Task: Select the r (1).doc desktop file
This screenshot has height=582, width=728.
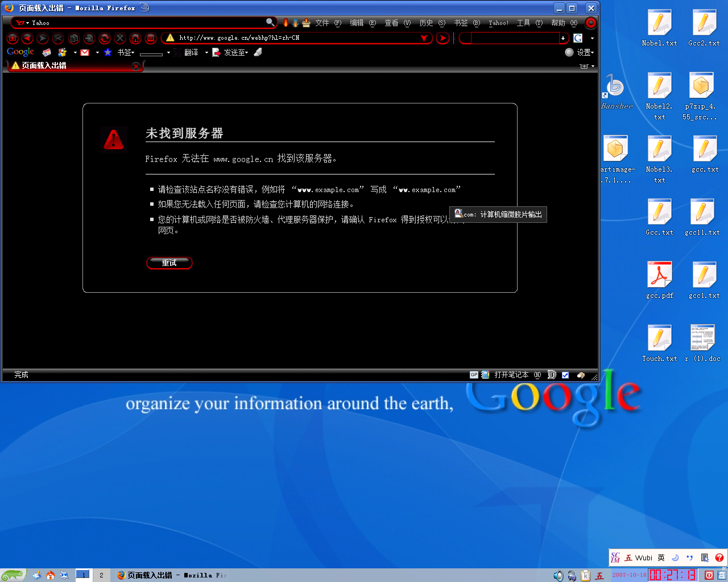Action: [702, 343]
